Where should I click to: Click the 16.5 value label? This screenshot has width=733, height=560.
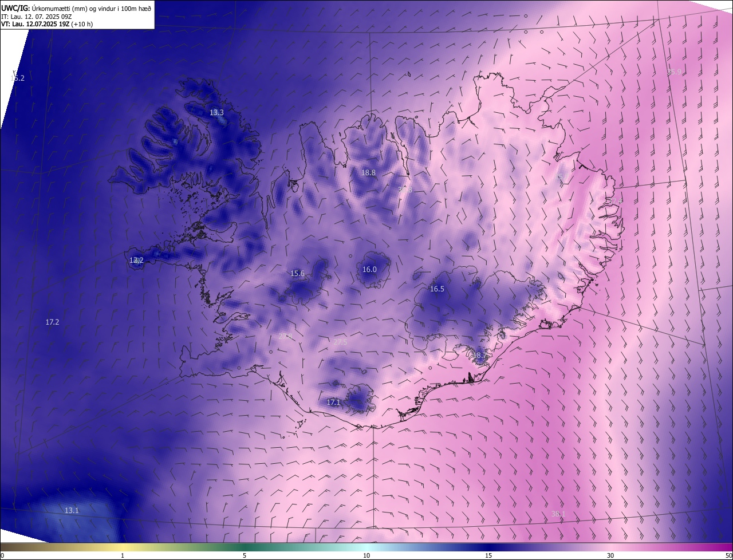coord(437,289)
